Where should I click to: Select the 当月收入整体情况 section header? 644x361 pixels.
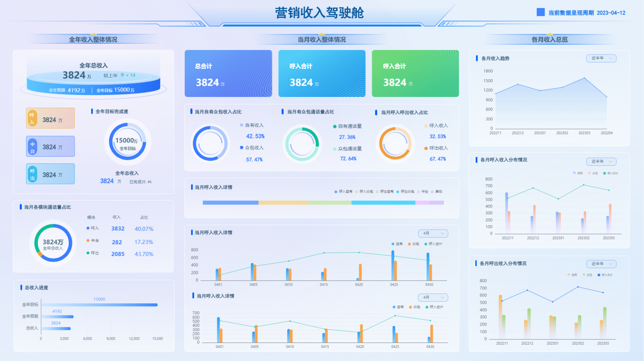pyautogui.click(x=322, y=39)
